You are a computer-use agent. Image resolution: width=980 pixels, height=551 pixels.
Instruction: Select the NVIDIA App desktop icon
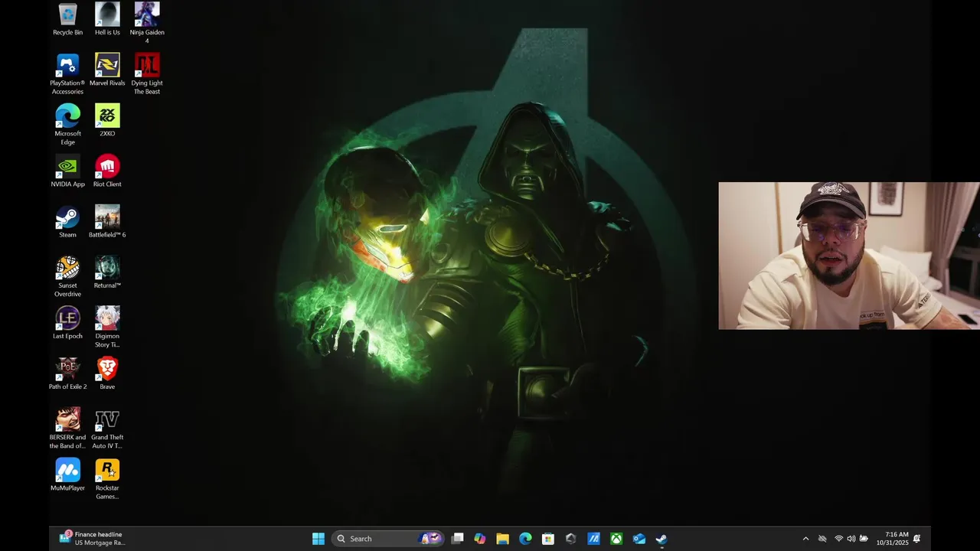point(67,171)
